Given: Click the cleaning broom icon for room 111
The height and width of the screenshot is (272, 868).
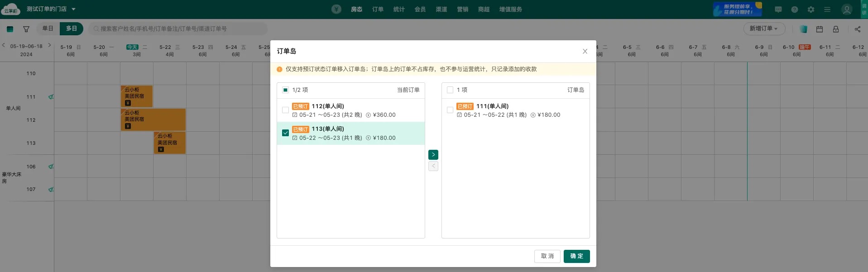Looking at the screenshot, I should [x=51, y=96].
